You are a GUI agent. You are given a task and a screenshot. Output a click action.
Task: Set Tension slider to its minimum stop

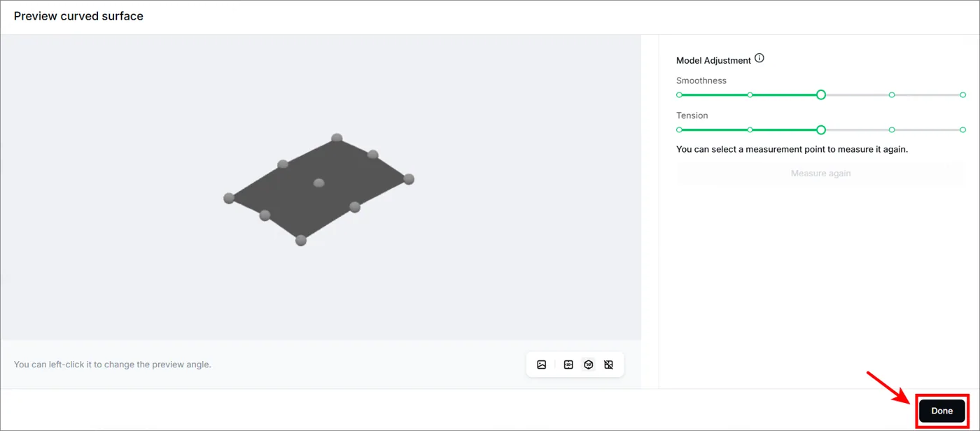click(x=679, y=129)
